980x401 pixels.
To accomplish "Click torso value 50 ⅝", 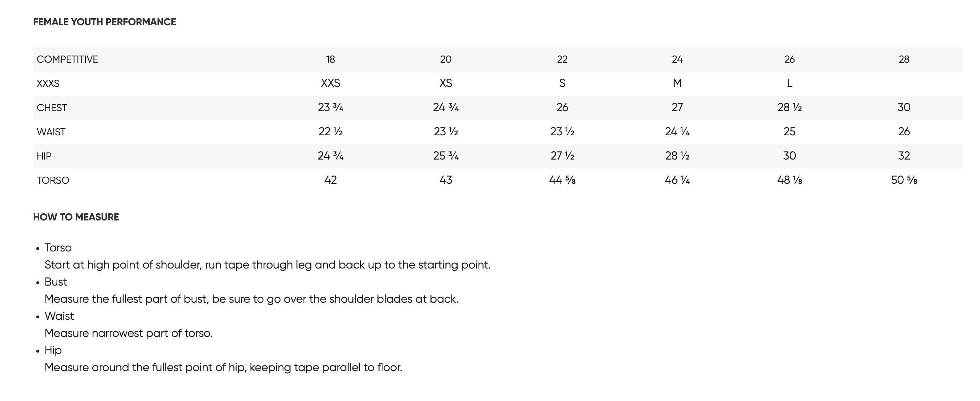I will click(904, 180).
